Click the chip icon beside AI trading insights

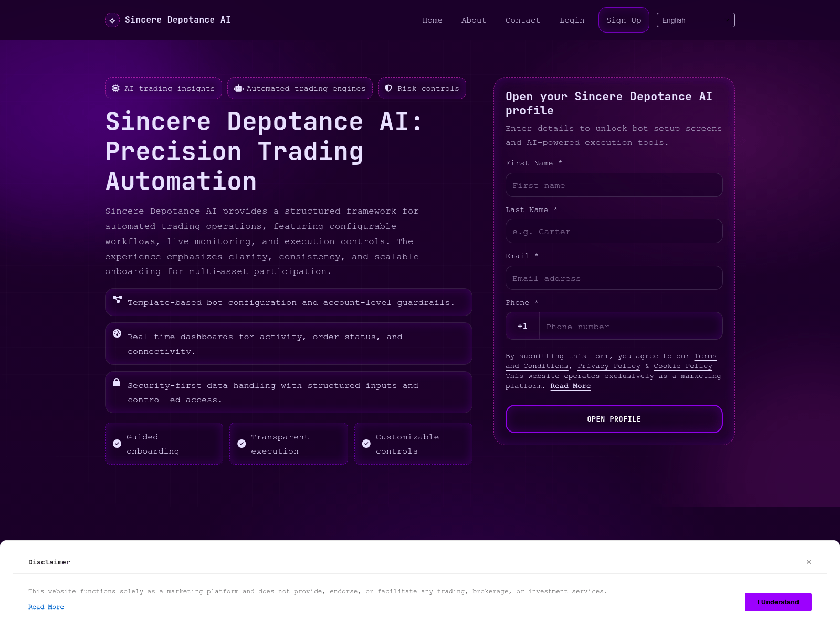(115, 88)
